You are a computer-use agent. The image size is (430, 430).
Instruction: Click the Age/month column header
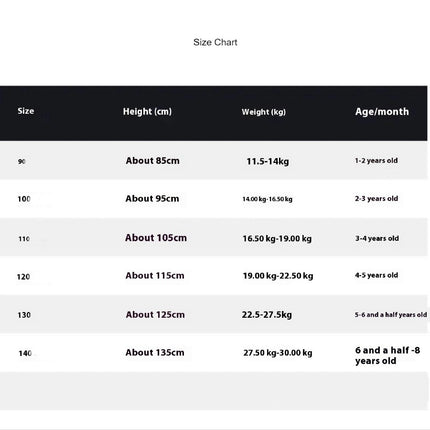(382, 112)
